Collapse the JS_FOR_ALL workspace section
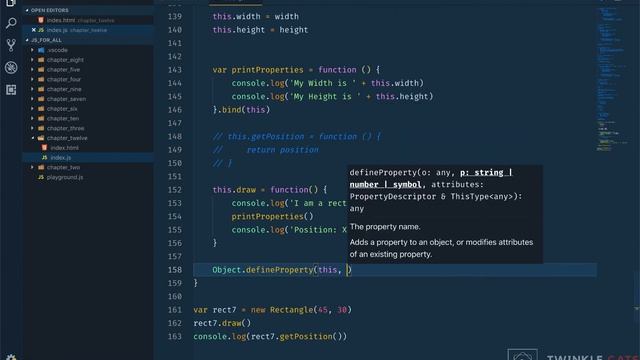This screenshot has height=360, width=640. [27, 40]
